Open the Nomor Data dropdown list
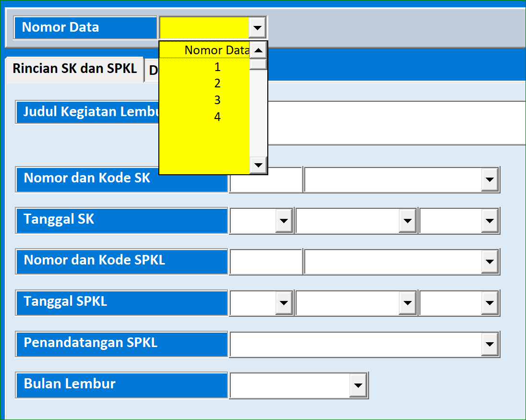Viewport: 526px width, 420px height. point(257,27)
